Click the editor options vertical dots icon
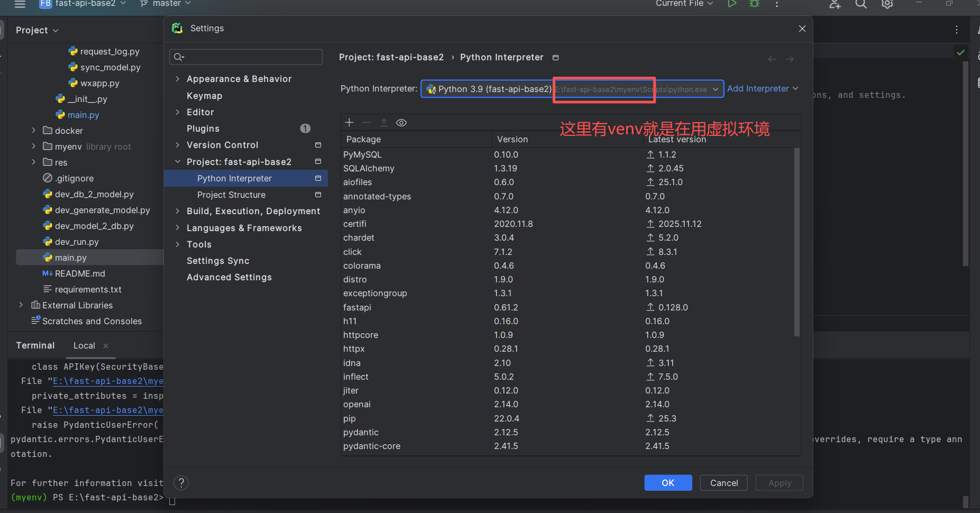This screenshot has height=513, width=980. (957, 30)
